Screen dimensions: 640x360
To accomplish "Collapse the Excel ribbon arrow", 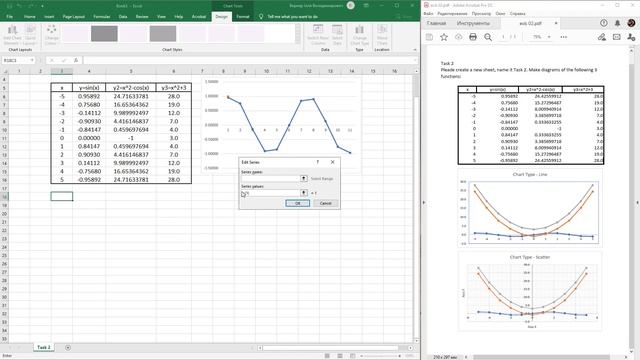I will pos(415,49).
